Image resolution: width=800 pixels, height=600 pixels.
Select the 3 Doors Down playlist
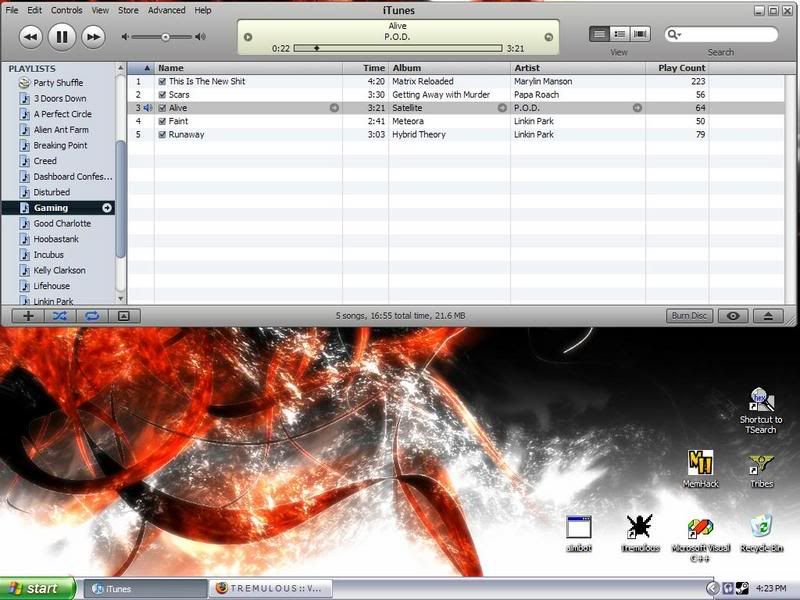point(60,98)
